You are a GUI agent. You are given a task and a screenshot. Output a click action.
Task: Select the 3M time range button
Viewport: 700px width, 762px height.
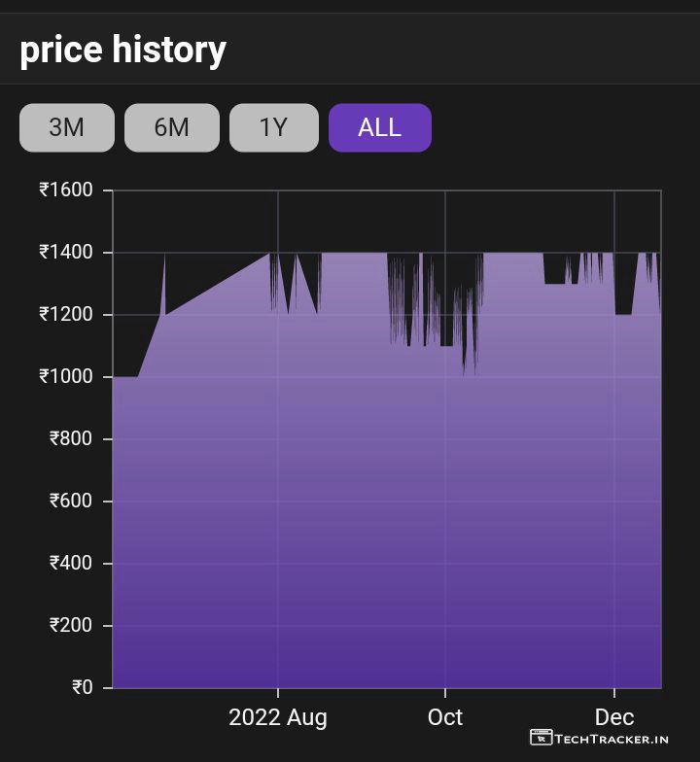tap(66, 127)
